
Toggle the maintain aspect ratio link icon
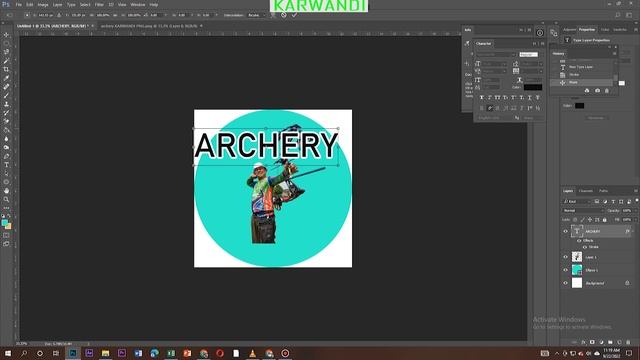pos(116,15)
